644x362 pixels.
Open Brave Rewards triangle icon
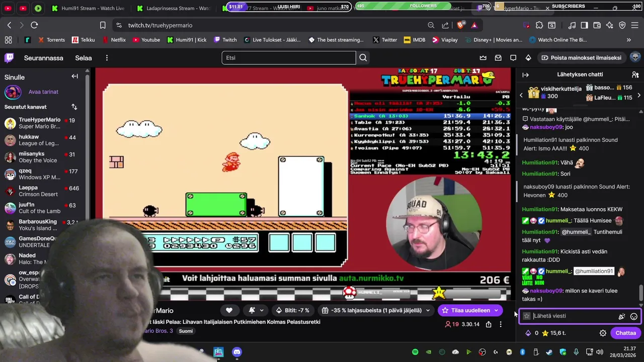pyautogui.click(x=474, y=25)
